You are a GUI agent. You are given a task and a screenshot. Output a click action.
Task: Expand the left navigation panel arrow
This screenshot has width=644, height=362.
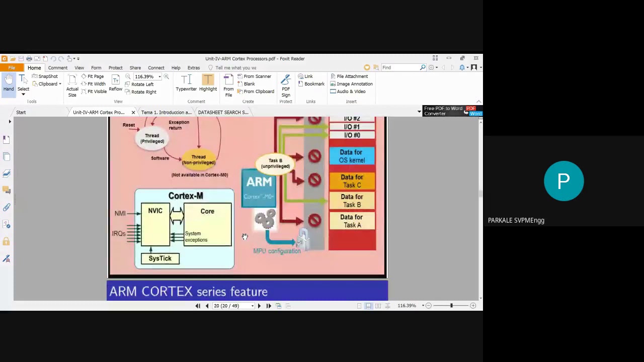pyautogui.click(x=10, y=121)
